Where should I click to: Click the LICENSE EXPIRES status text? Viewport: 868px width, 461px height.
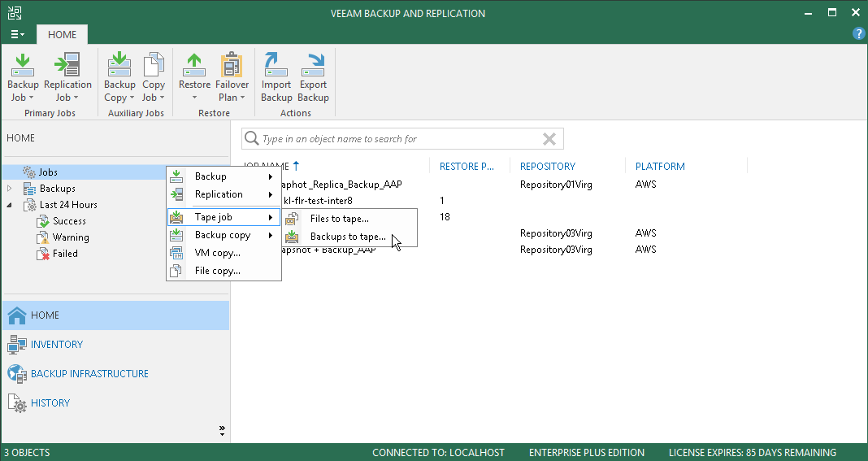[753, 453]
